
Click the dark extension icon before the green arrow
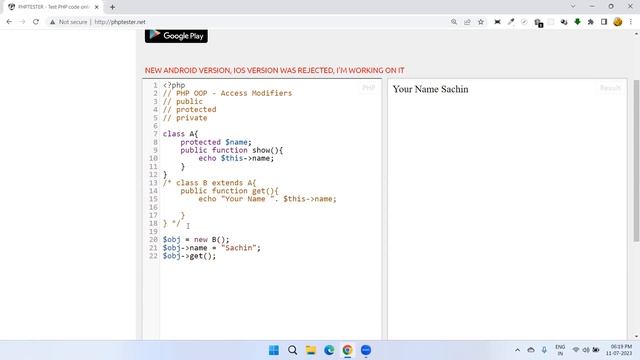(x=564, y=22)
